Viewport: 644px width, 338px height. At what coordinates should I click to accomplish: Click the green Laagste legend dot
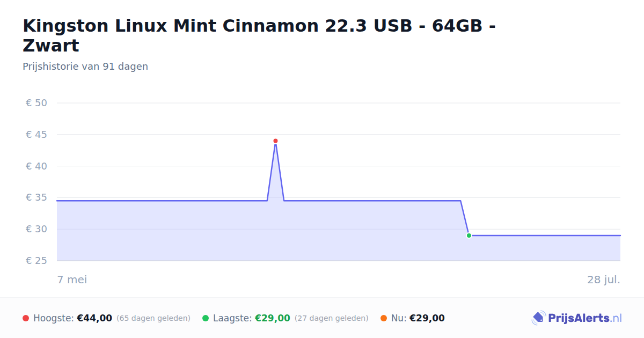[206, 318]
